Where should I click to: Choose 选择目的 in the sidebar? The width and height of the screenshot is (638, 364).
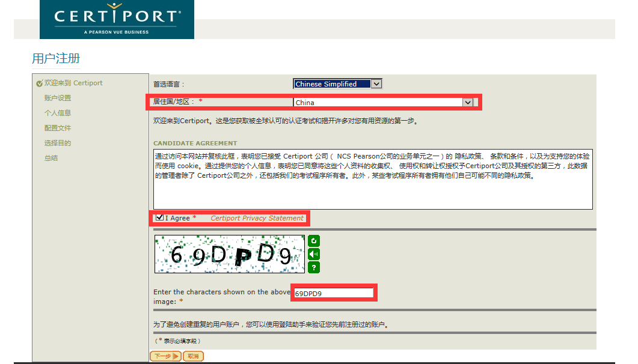(58, 143)
